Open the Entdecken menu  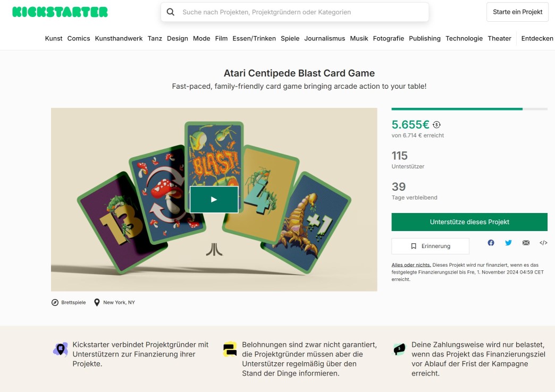pyautogui.click(x=537, y=38)
